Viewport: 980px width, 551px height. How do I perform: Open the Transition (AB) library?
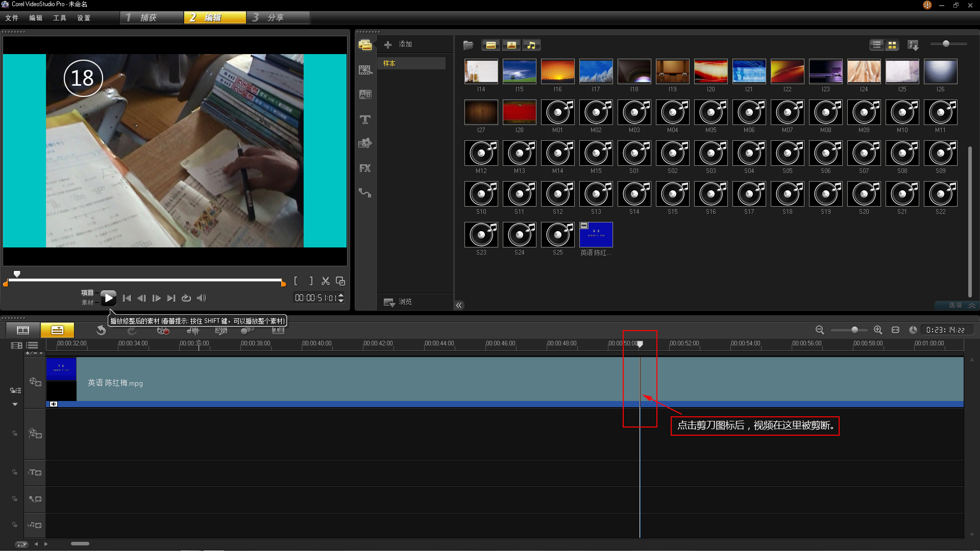tap(365, 94)
